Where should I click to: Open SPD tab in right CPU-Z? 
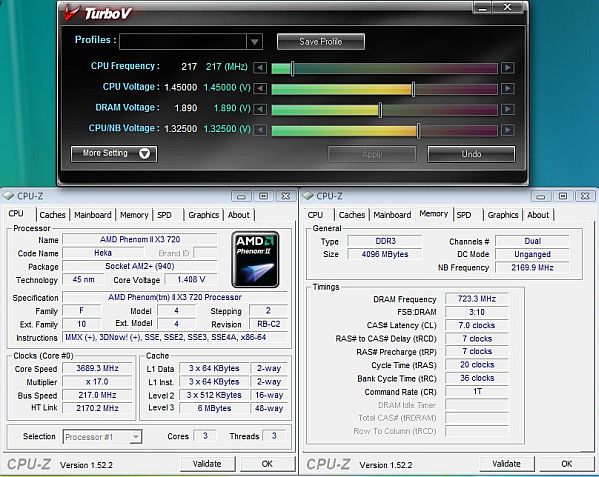pos(464,215)
